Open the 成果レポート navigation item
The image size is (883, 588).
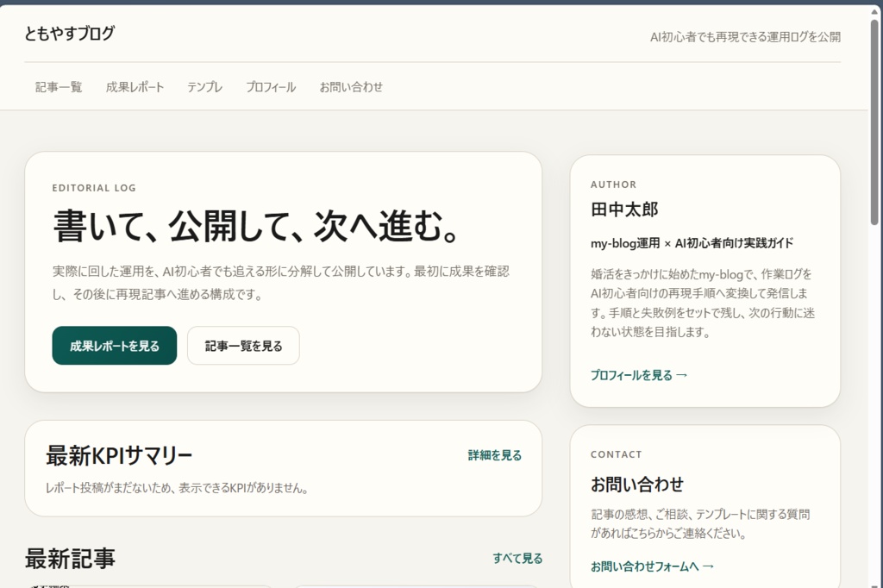(135, 86)
